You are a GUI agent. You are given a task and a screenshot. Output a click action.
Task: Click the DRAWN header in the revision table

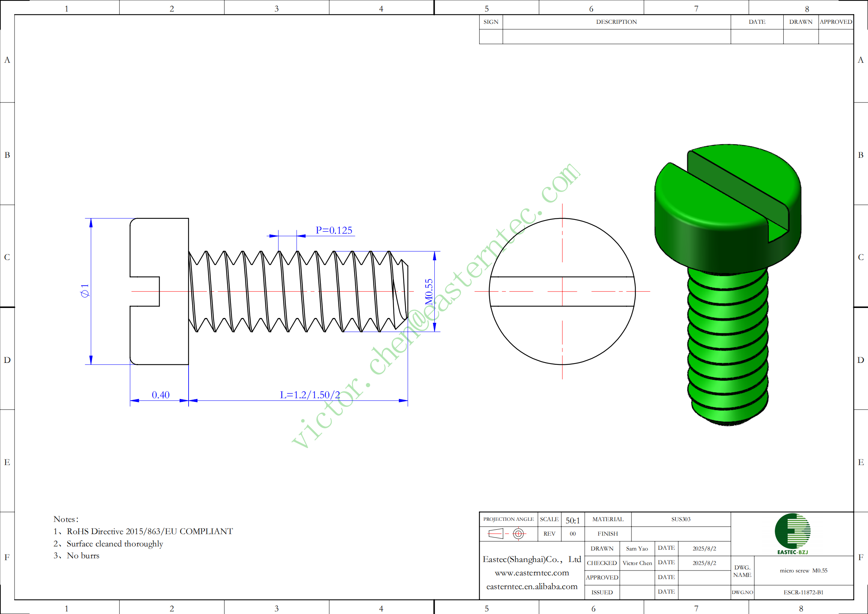tap(801, 22)
